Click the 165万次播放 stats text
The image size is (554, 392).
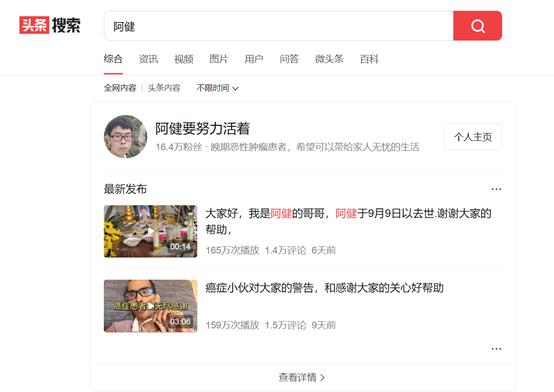[x=232, y=251]
